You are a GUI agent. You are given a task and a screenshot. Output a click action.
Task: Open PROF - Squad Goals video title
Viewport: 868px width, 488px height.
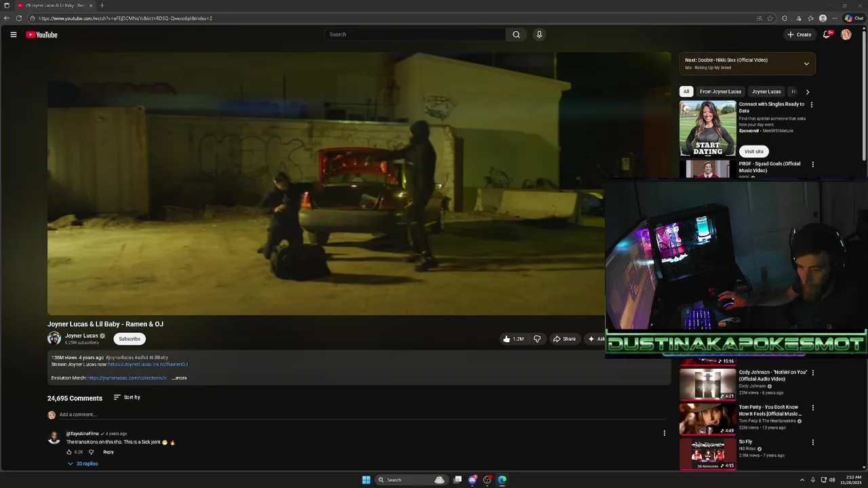tap(770, 167)
